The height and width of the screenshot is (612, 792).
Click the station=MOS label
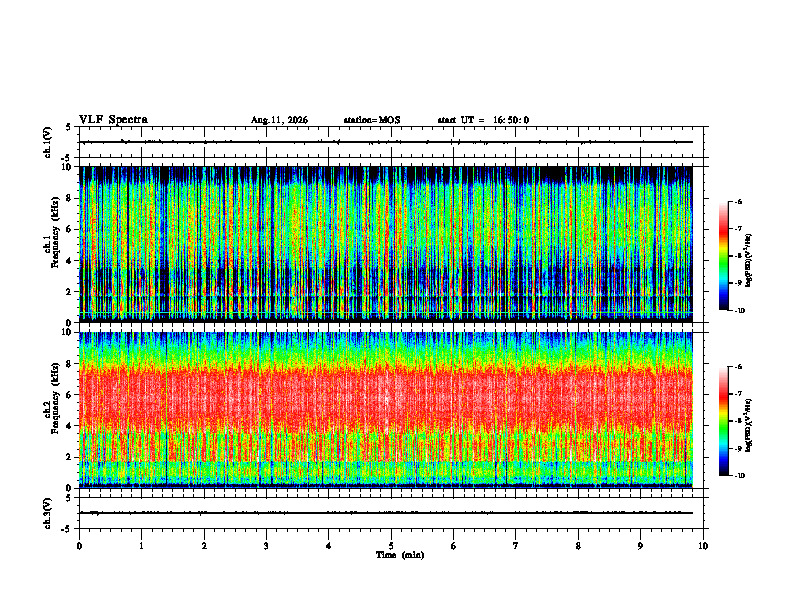click(372, 120)
